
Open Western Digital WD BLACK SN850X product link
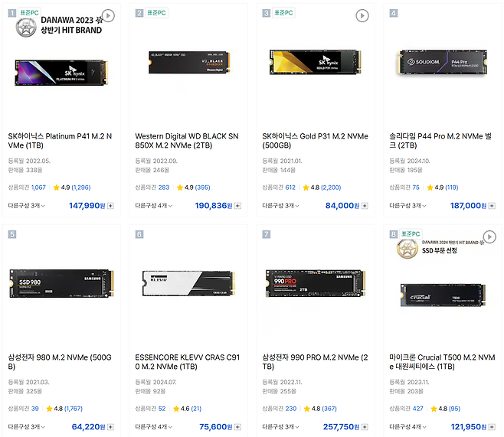pyautogui.click(x=188, y=142)
